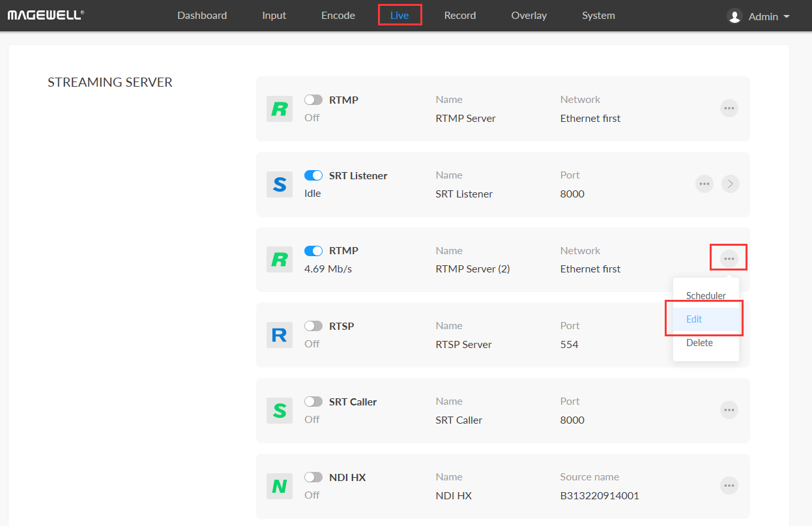Open more options for NDI HX
Viewport: 812px width, 526px height.
click(729, 486)
